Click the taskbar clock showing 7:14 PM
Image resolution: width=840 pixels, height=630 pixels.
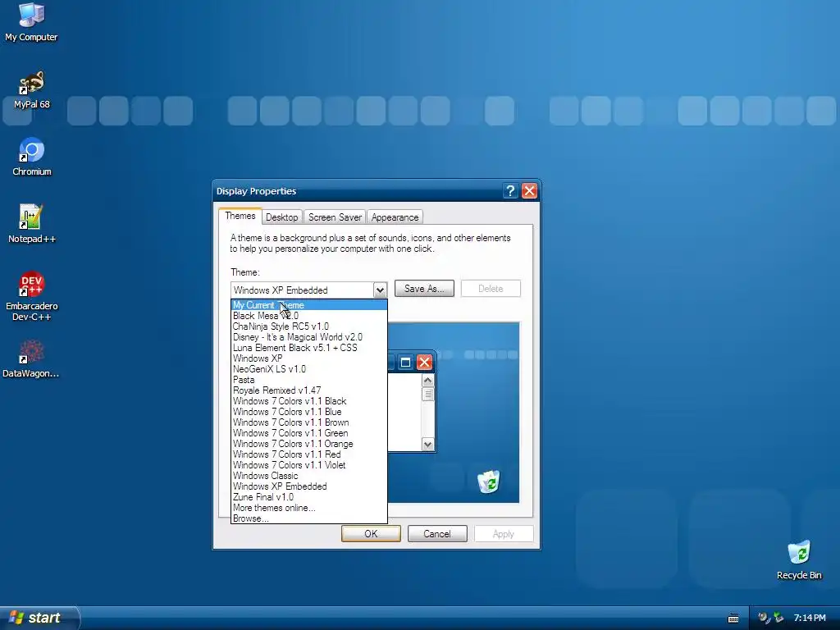click(x=810, y=619)
